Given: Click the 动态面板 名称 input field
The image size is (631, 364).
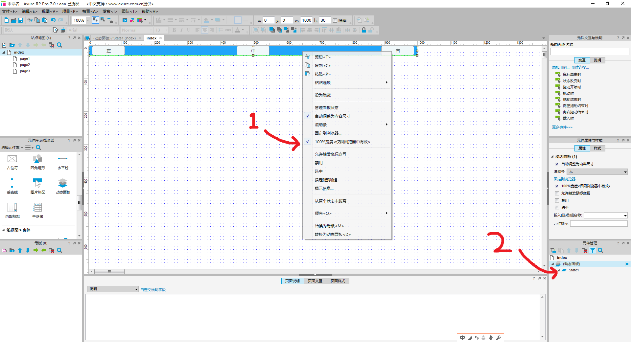Looking at the screenshot, I should [589, 52].
